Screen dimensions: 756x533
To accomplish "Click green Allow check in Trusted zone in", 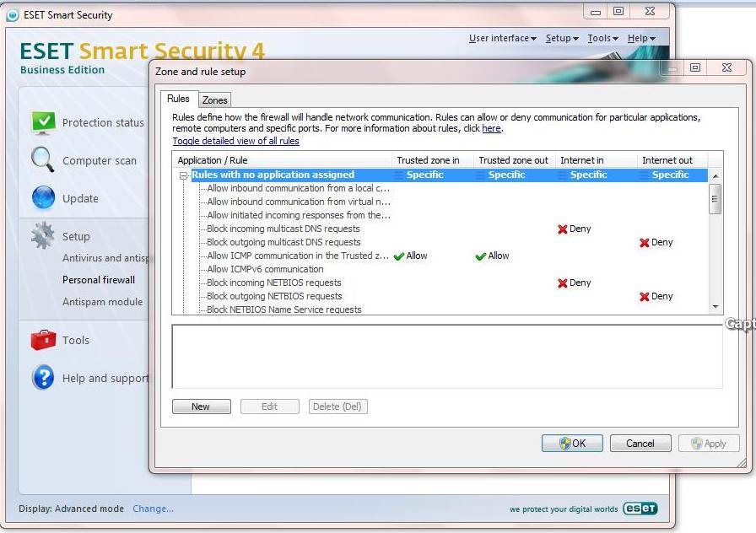I will pos(399,256).
